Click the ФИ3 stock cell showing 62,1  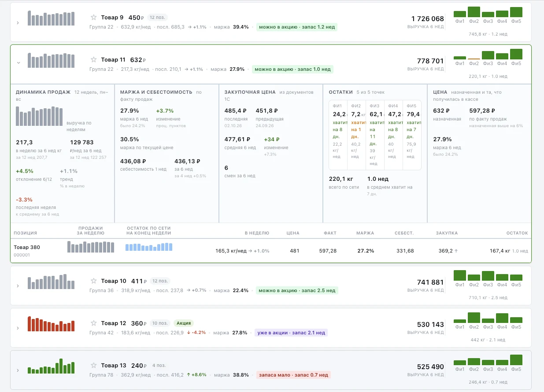coord(375,135)
